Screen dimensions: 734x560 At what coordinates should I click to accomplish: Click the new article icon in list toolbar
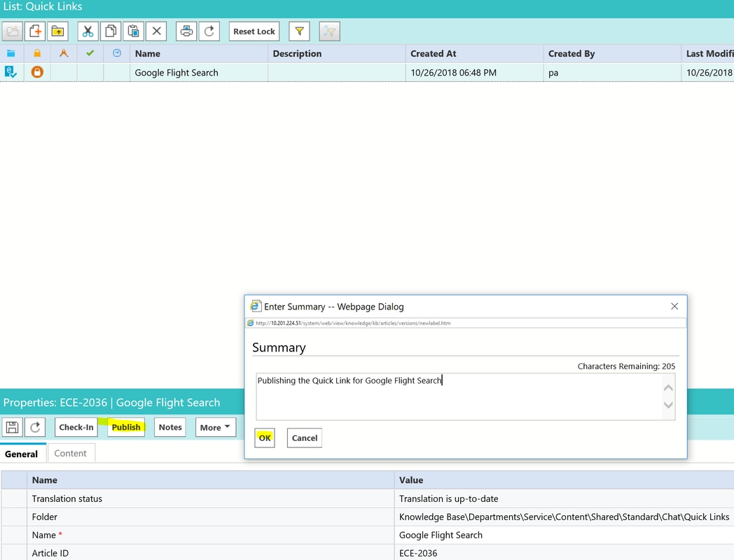pos(35,31)
